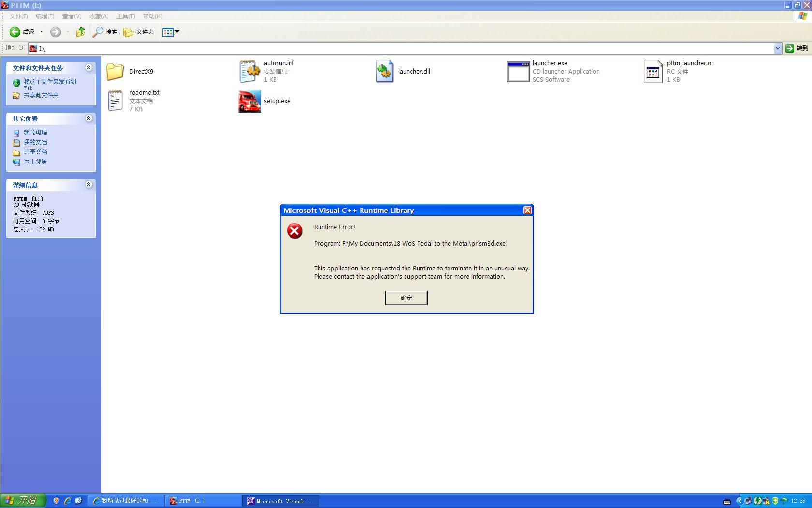Viewport: 812px width, 508px height.
Task: Close the Visual C++ Runtime Library dialog
Action: pyautogui.click(x=527, y=210)
